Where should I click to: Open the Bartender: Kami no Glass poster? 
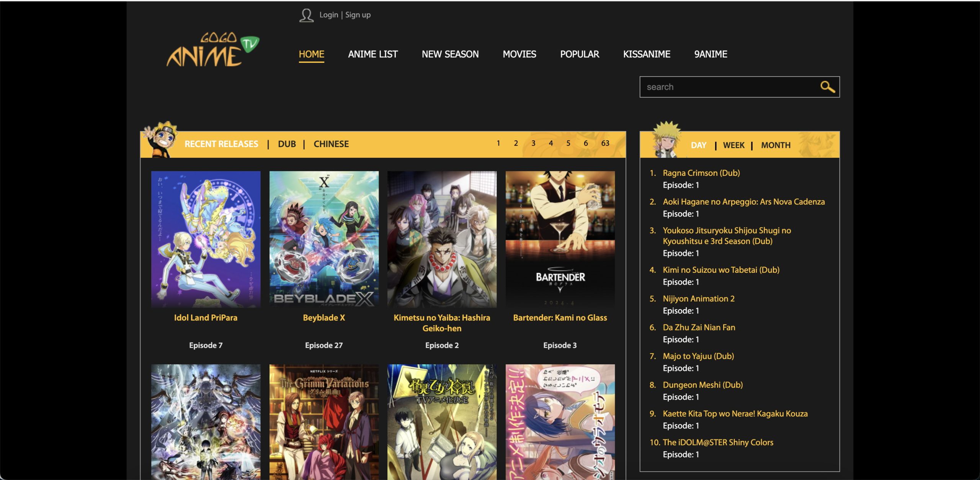coord(560,239)
